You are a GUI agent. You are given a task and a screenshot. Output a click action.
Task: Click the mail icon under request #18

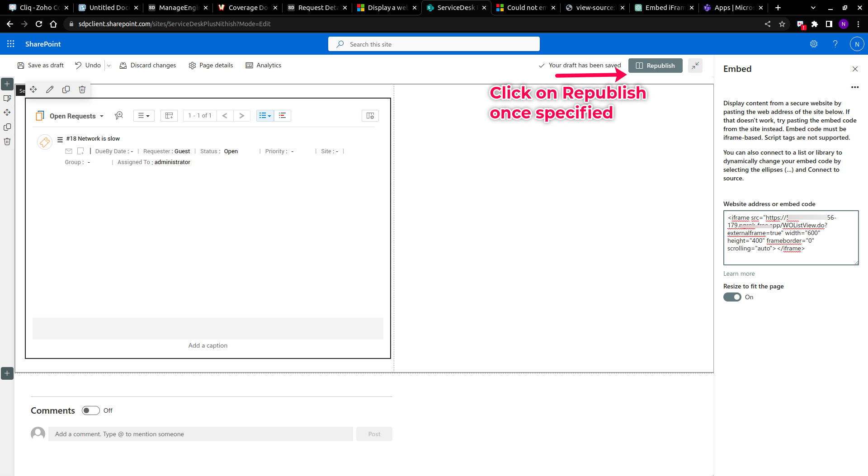pyautogui.click(x=69, y=151)
